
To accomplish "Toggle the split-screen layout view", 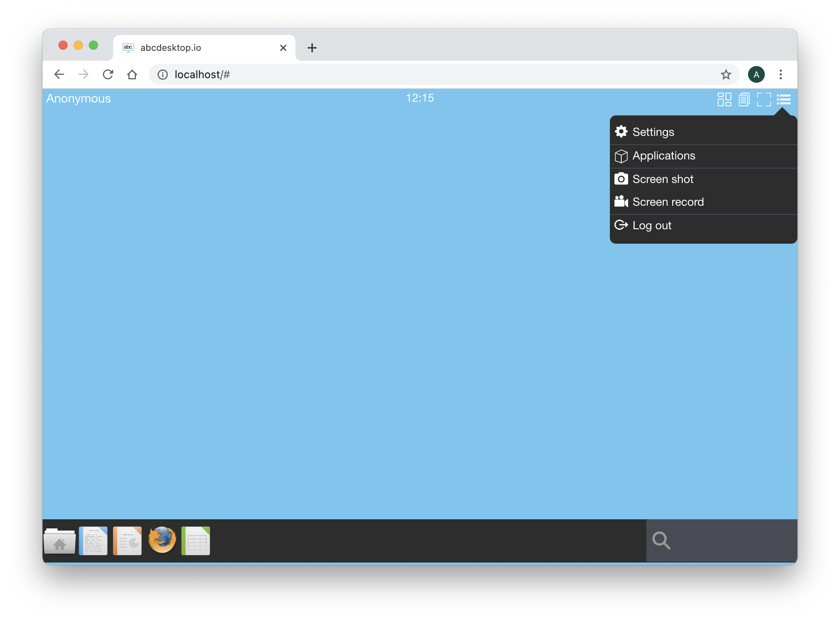I will pos(724,98).
